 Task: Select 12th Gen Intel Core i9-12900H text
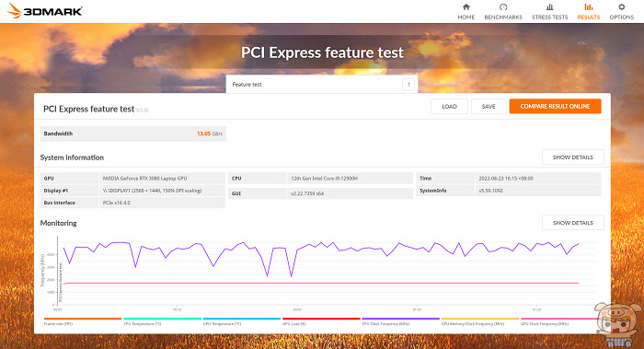click(x=324, y=179)
